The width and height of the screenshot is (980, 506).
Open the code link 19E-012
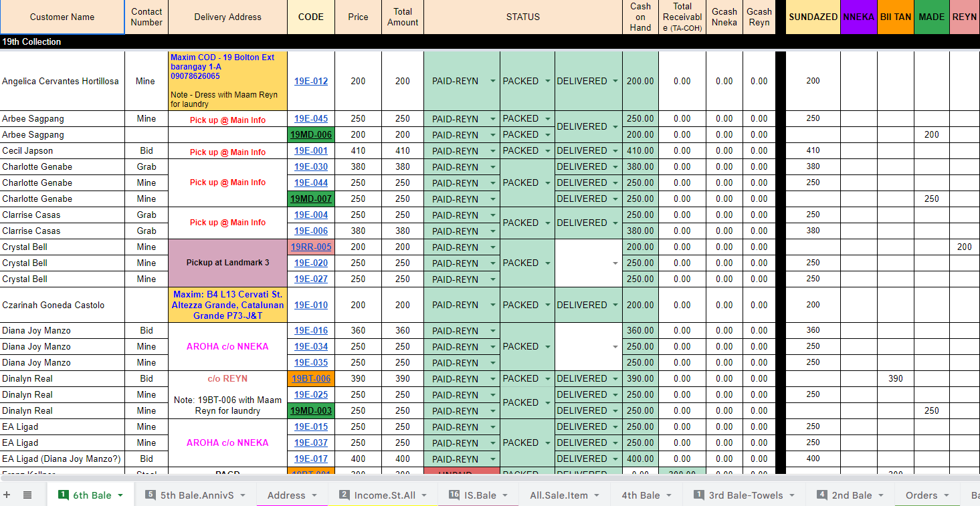[x=311, y=81]
